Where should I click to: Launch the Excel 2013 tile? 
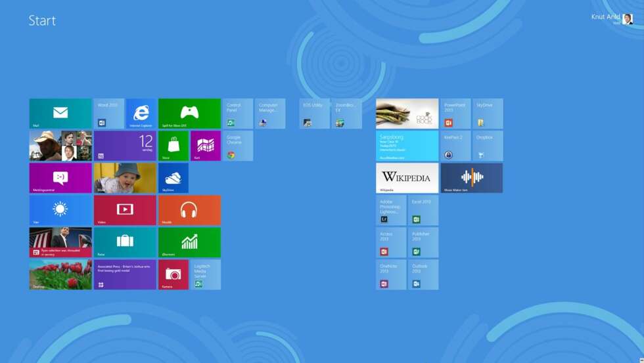(x=423, y=210)
